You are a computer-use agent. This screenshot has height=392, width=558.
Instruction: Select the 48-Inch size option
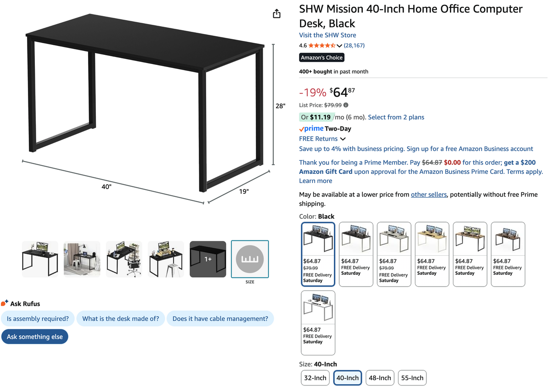tap(380, 378)
